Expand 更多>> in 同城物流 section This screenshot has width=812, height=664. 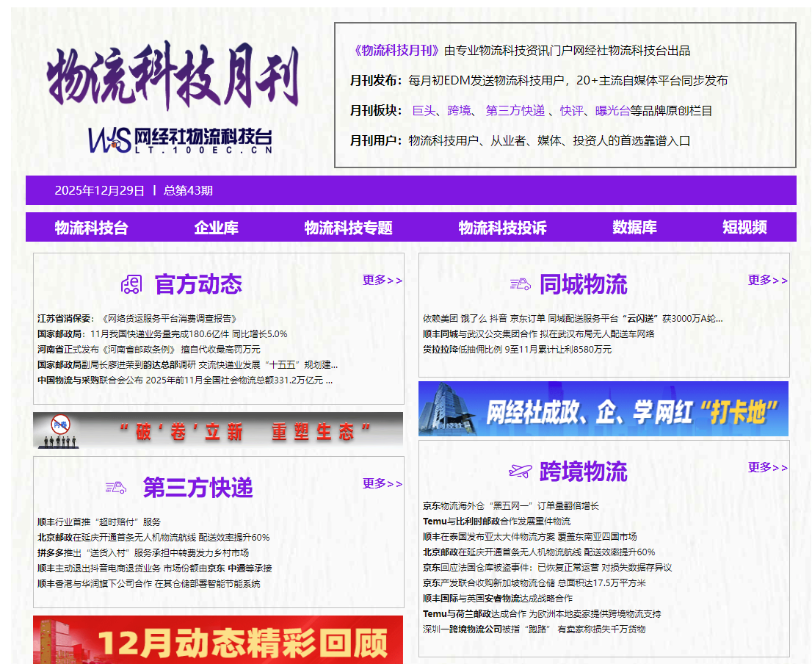click(x=767, y=280)
